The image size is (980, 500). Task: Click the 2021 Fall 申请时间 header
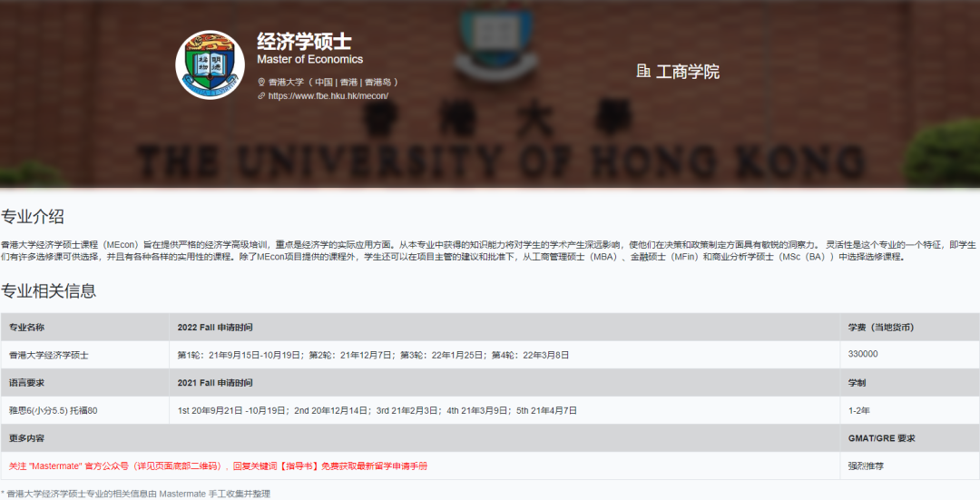[215, 383]
